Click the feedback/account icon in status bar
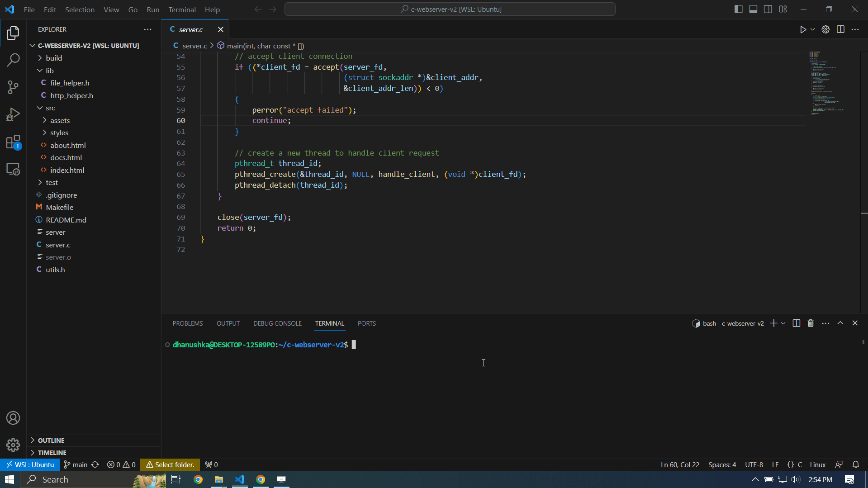Viewport: 868px width, 488px height. [x=839, y=464]
